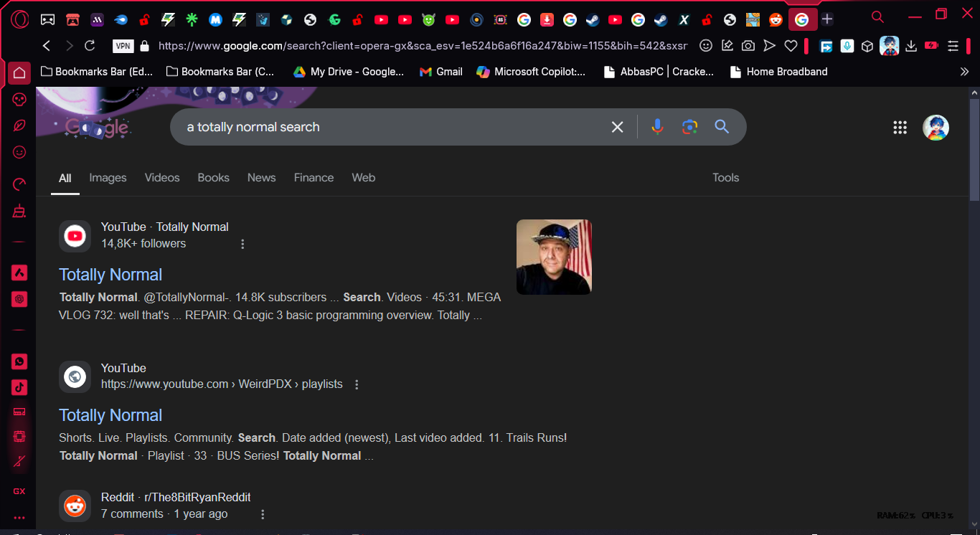Image resolution: width=980 pixels, height=535 pixels.
Task: Open options for the WeirdPDX playlists result
Action: coord(357,384)
